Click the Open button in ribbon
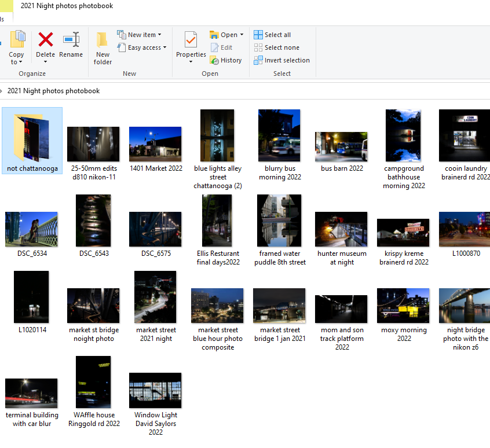490x448 pixels. [x=226, y=35]
